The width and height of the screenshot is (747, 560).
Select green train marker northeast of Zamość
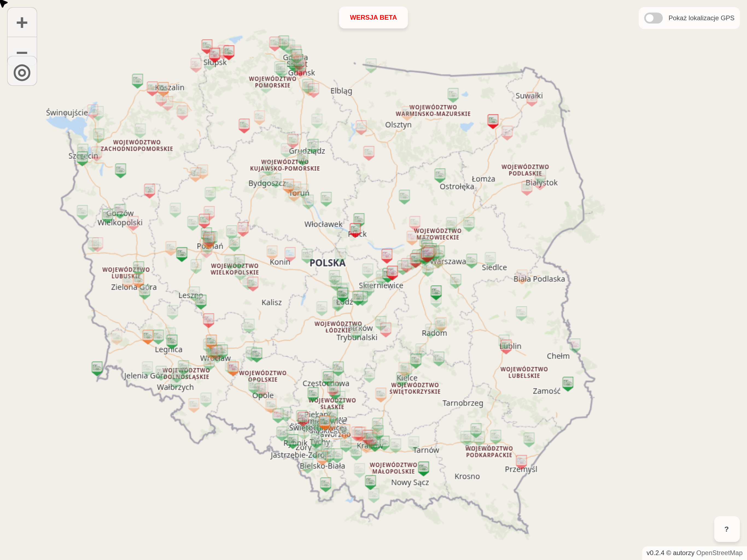click(568, 383)
